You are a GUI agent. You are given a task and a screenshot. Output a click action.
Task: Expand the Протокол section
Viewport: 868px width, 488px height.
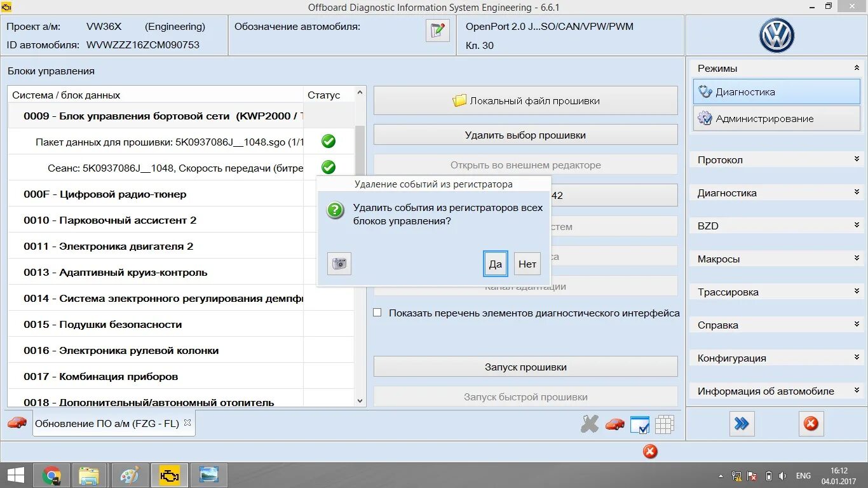(857, 159)
